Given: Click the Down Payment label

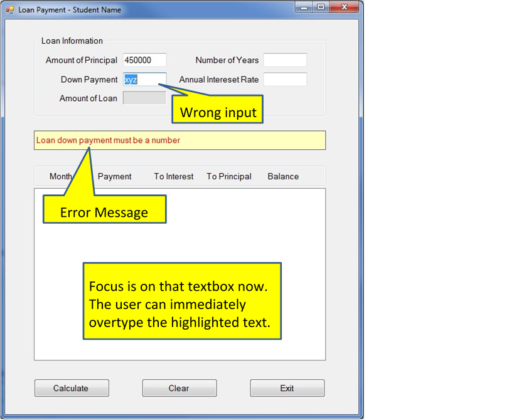Looking at the screenshot, I should (89, 80).
